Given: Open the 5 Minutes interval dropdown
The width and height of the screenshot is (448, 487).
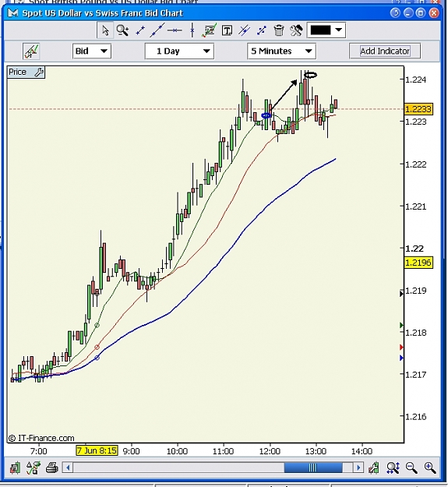Looking at the screenshot, I should coord(281,51).
